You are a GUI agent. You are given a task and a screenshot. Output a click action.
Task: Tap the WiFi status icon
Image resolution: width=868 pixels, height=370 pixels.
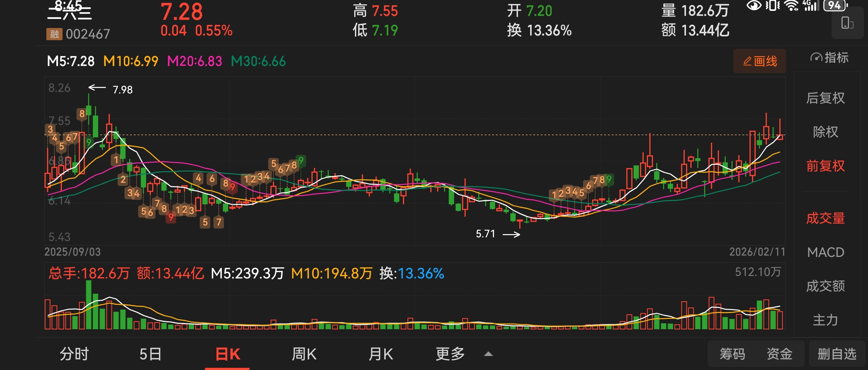point(791,6)
